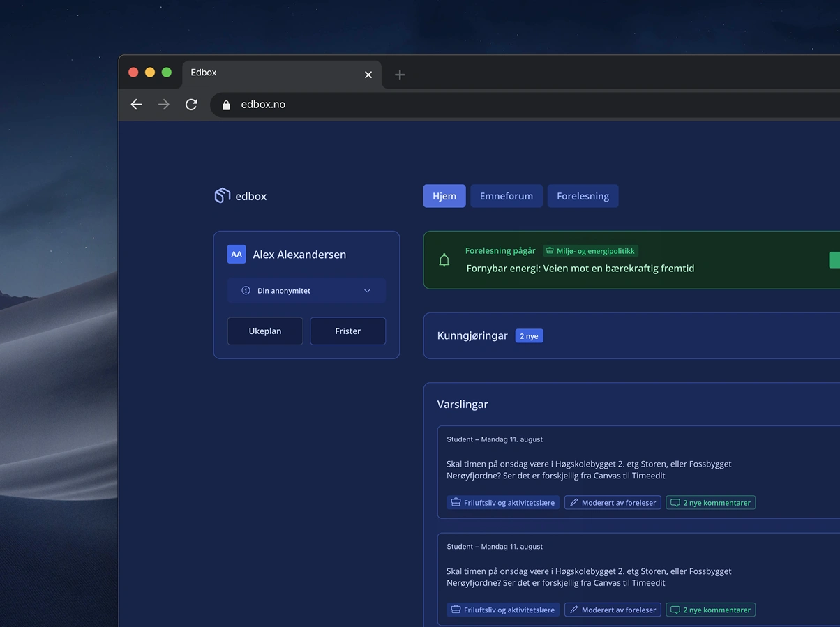Click the edbox.no address bar
Screen dimensions: 840x627
tap(525, 105)
